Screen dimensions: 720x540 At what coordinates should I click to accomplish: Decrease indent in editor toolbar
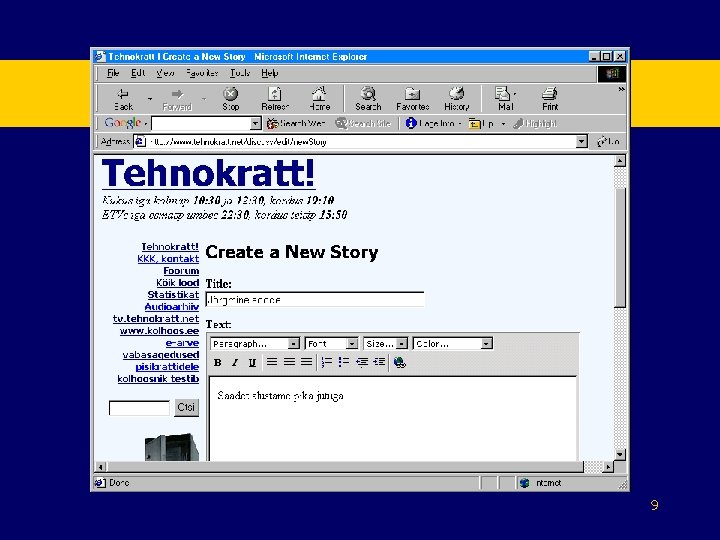pyautogui.click(x=362, y=362)
